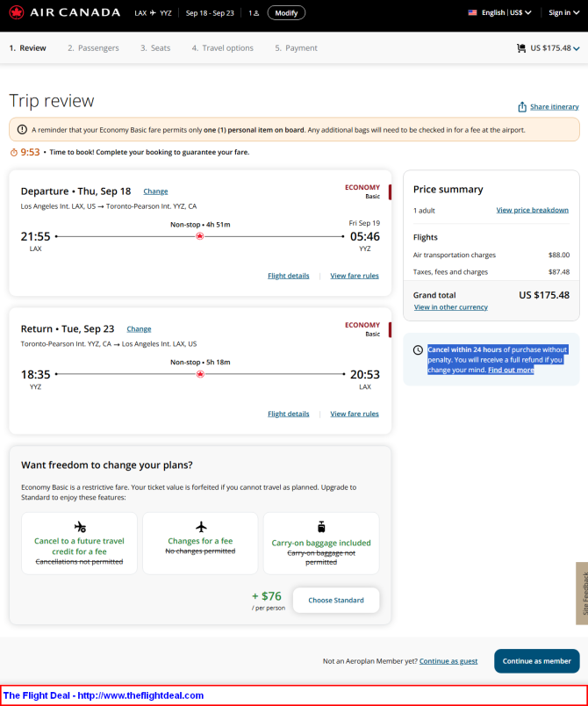Image resolution: width=588 pixels, height=706 pixels.
Task: Go to the Passengers step
Action: [x=93, y=47]
